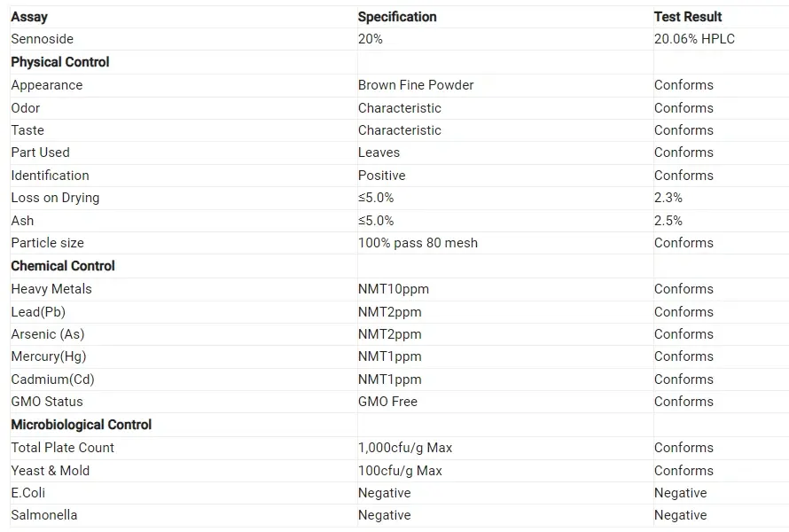Click the Brown Fine Powder specification
The width and height of the screenshot is (789, 532).
(416, 85)
